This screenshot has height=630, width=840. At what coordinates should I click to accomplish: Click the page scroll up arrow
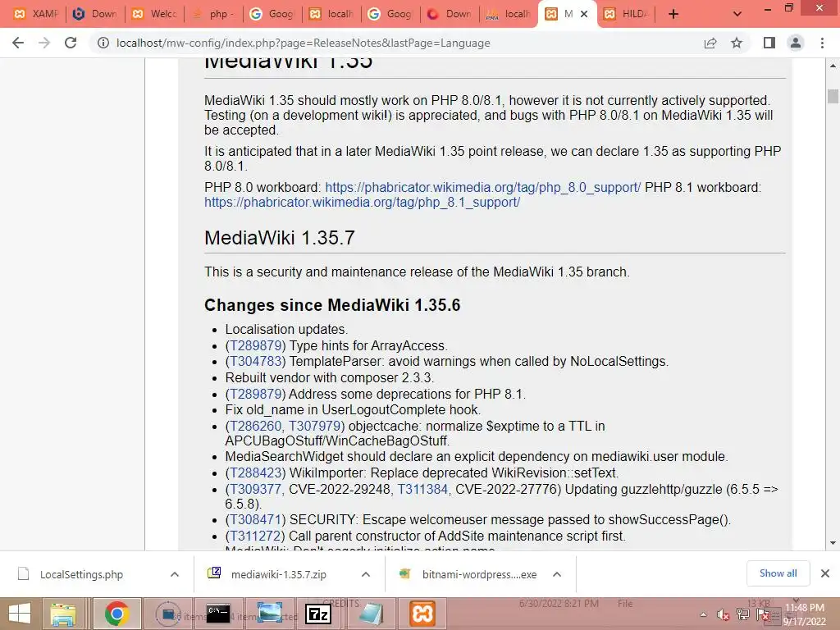point(833,66)
